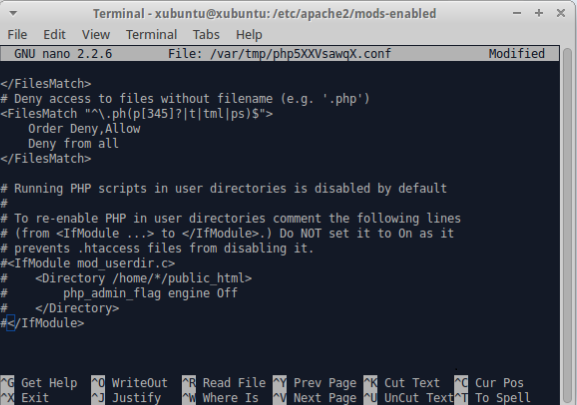Place cursor on 'Order Deny,Allow' line

(x=84, y=129)
